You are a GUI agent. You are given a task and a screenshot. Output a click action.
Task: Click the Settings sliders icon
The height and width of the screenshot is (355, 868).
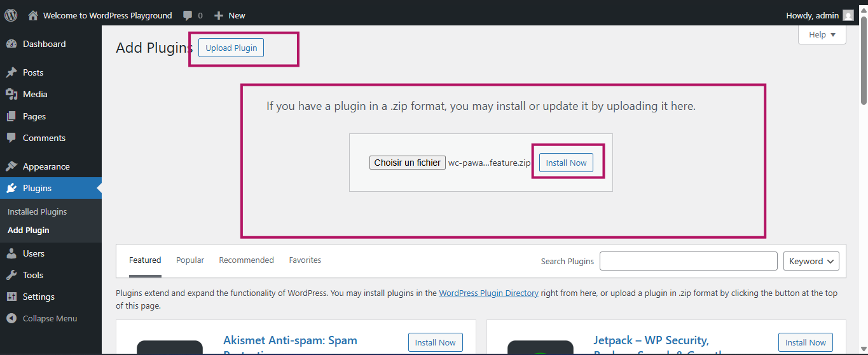(11, 297)
